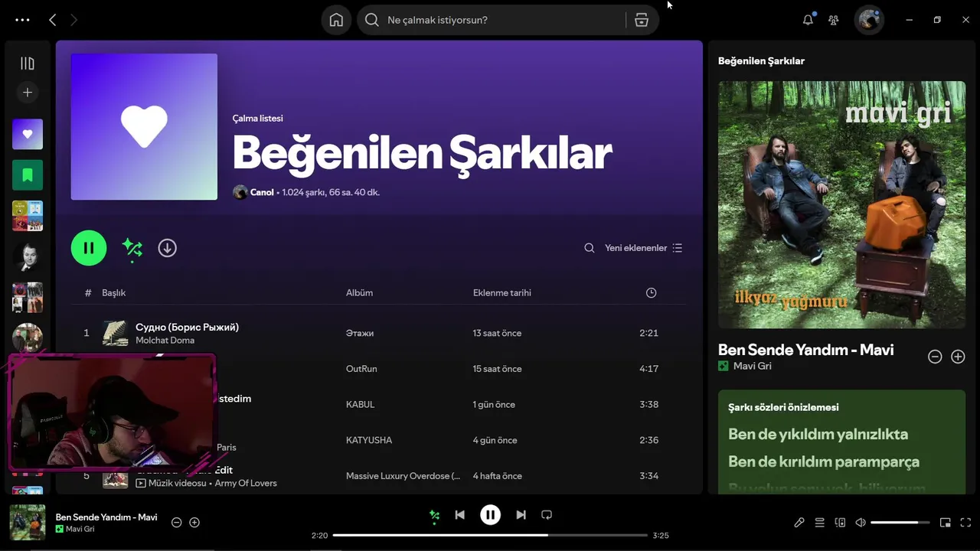Open the Home page

pos(336,20)
